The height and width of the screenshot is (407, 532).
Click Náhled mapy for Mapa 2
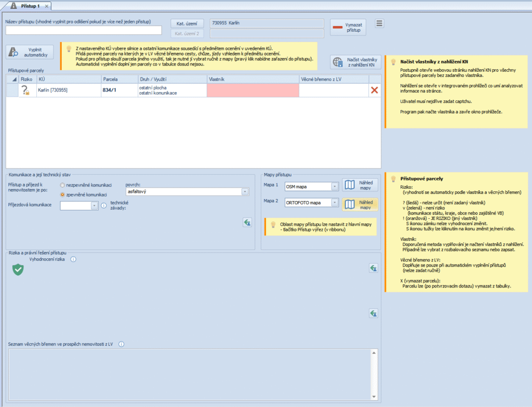click(360, 205)
